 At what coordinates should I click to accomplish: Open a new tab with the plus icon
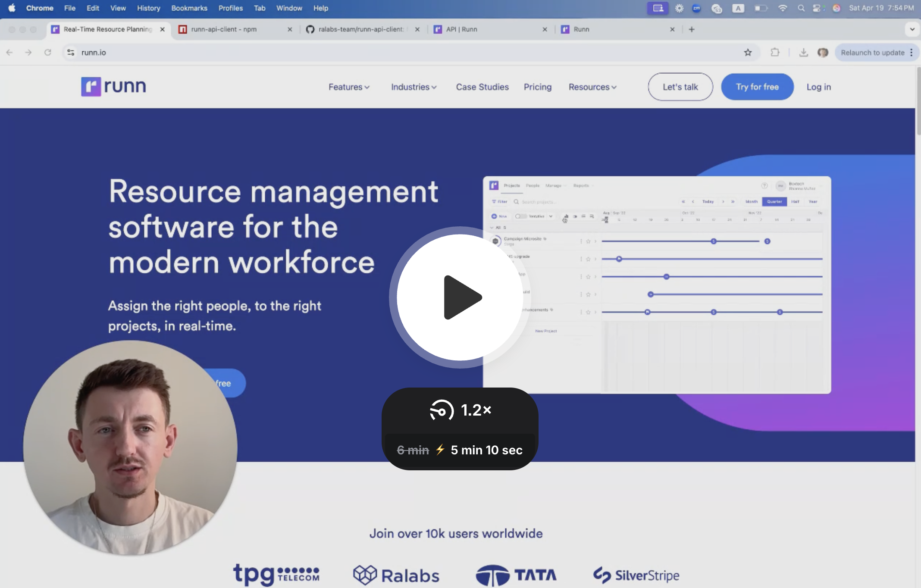[692, 29]
